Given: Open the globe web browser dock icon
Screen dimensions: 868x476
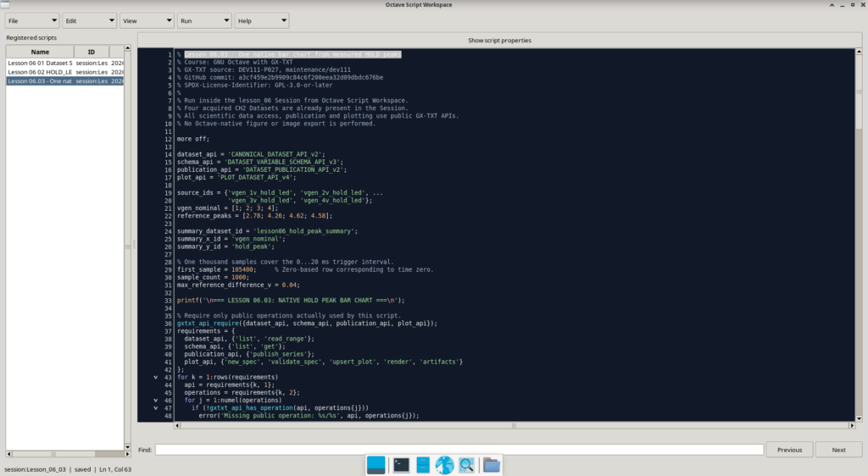Looking at the screenshot, I should [x=444, y=465].
